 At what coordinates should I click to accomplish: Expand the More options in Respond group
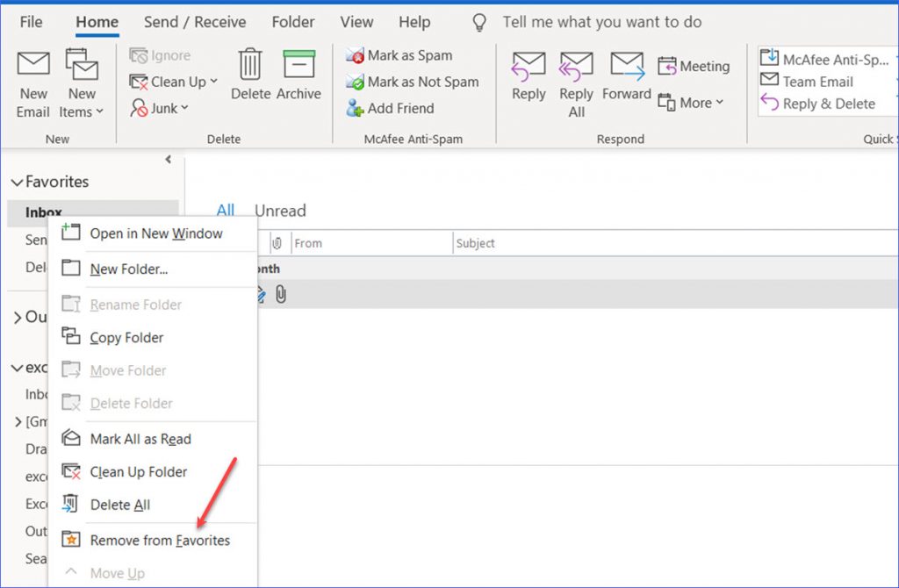[x=693, y=103]
